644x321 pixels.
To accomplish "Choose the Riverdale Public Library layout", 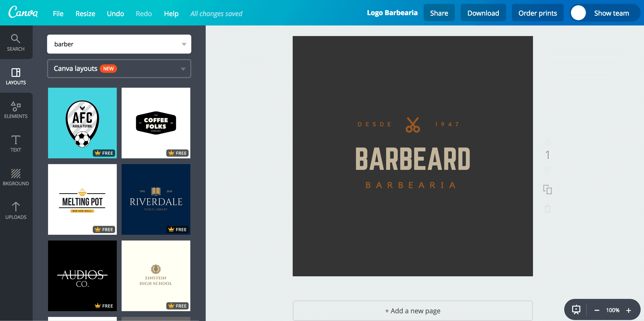I will click(156, 199).
